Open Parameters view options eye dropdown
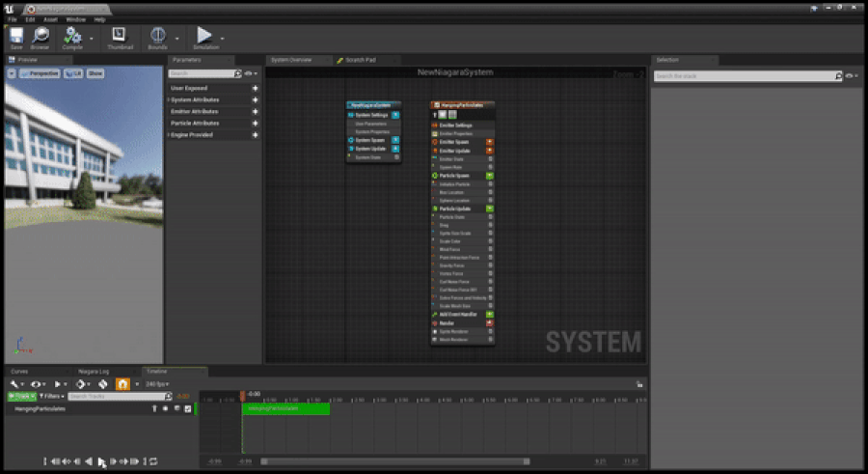 point(251,73)
